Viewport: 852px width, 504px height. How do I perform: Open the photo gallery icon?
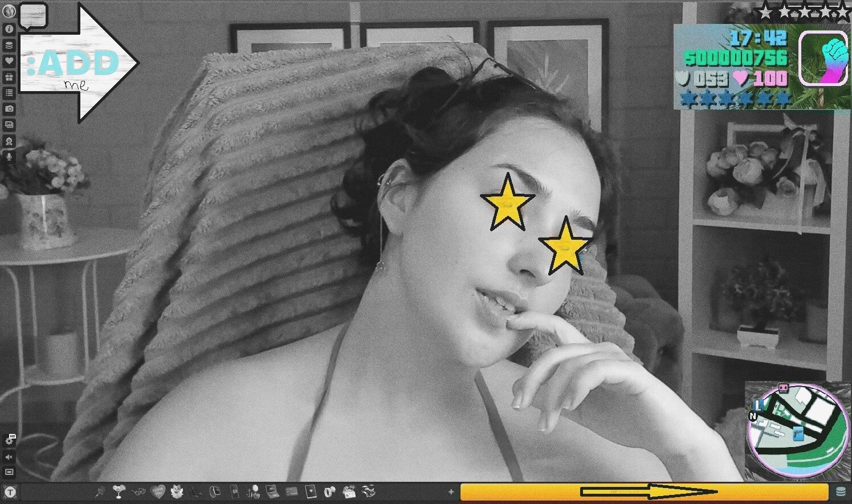pos(9,124)
